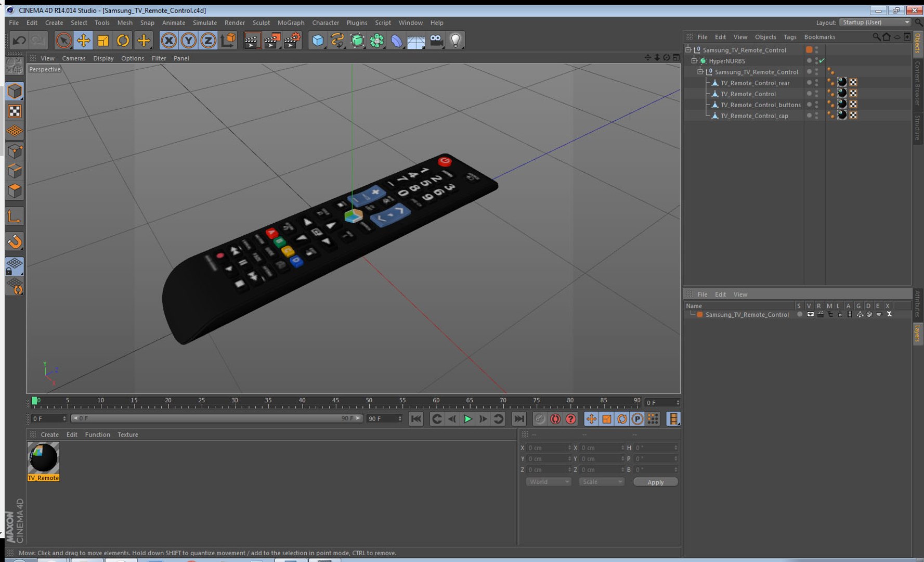The image size is (924, 562).
Task: Click the Undo arrow icon
Action: 19,40
